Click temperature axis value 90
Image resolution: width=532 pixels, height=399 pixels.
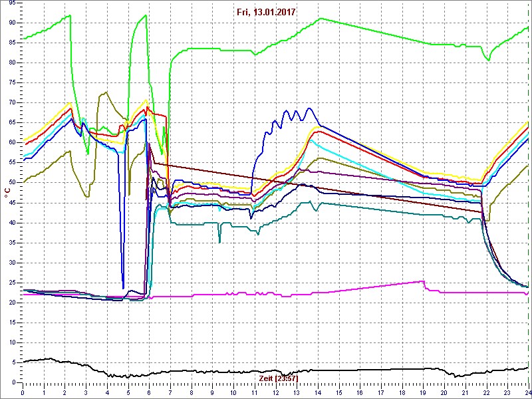(x=12, y=23)
